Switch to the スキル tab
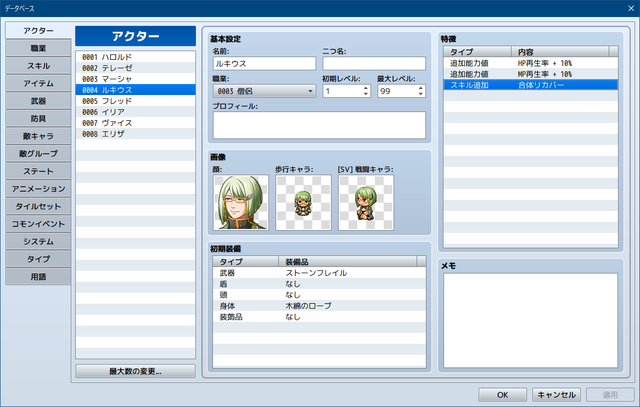 tap(38, 66)
